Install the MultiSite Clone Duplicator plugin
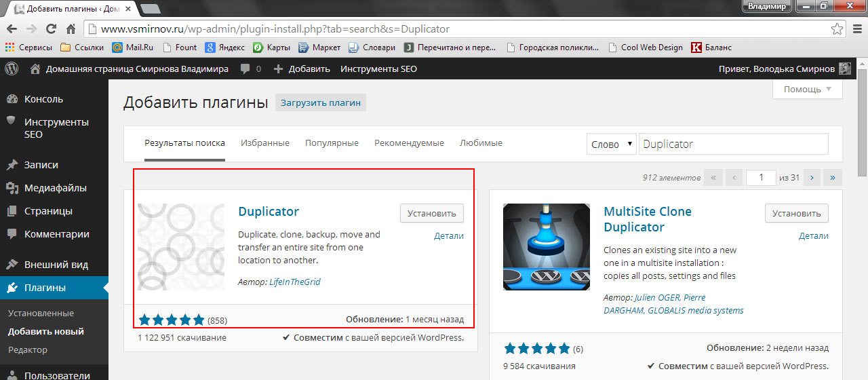 [x=797, y=213]
